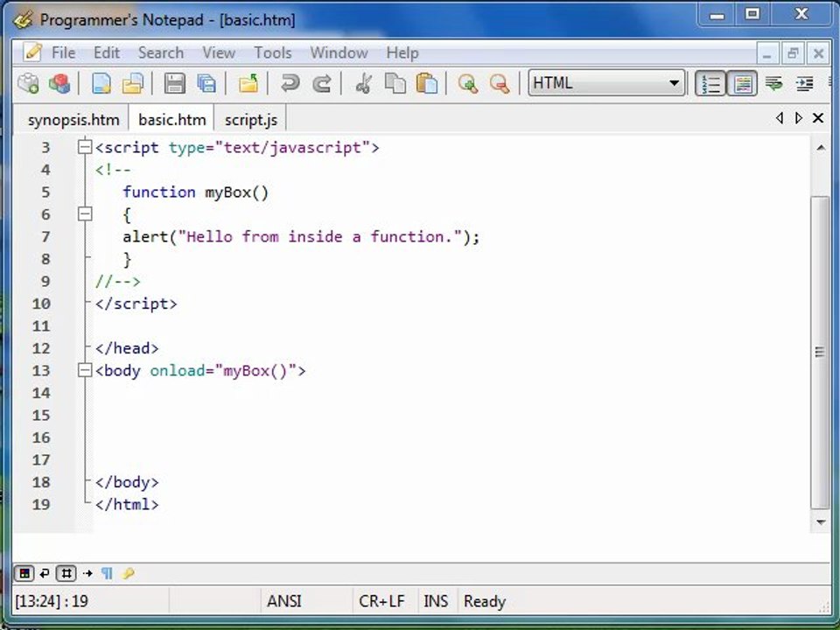This screenshot has width=840, height=630.
Task: Save the current file with floppy icon
Action: (x=175, y=84)
